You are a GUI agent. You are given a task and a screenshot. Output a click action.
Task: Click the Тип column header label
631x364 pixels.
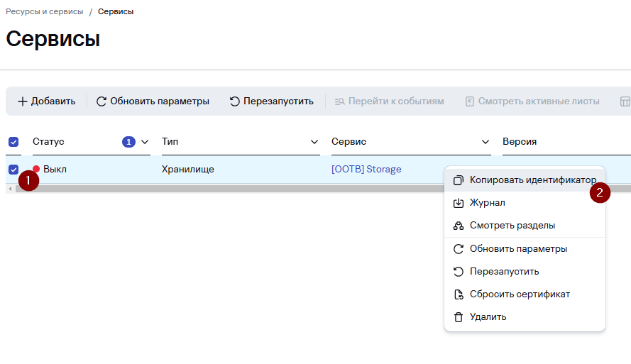[170, 142]
